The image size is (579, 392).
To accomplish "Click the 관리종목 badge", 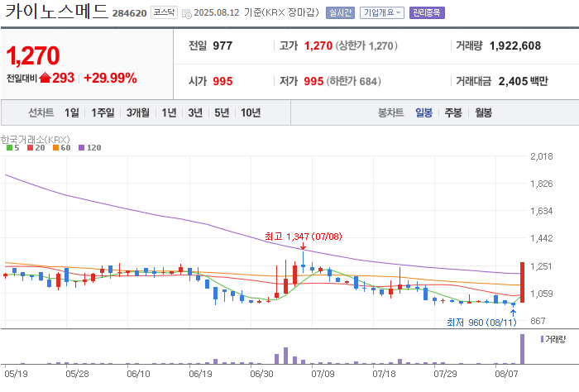I will point(427,13).
